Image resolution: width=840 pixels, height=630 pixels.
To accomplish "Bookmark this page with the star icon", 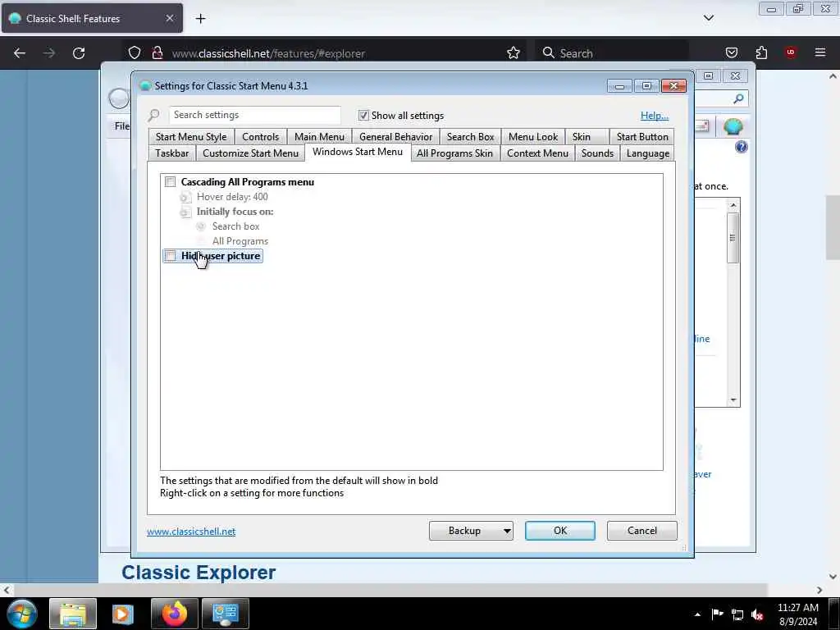I will click(514, 52).
